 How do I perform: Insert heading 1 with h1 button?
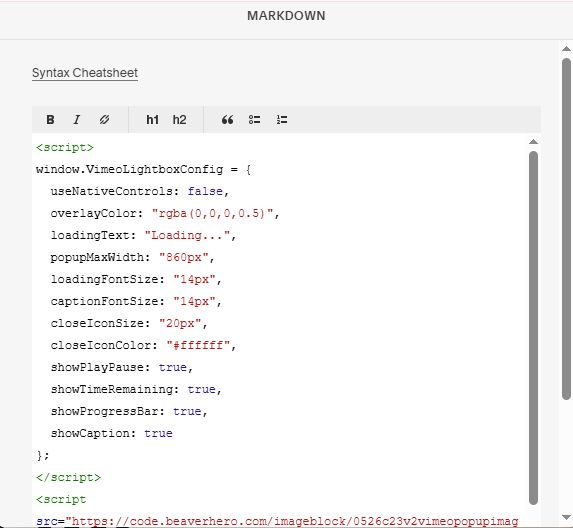tap(152, 119)
